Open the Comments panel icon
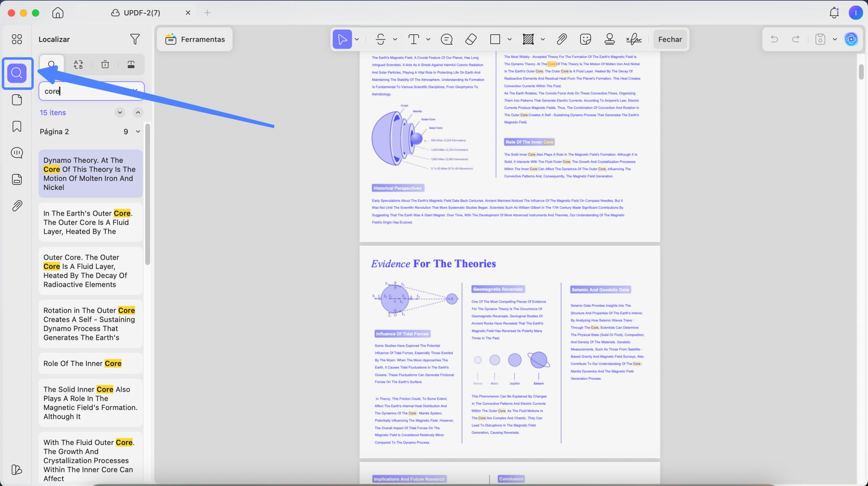The height and width of the screenshot is (486, 868). point(17,153)
